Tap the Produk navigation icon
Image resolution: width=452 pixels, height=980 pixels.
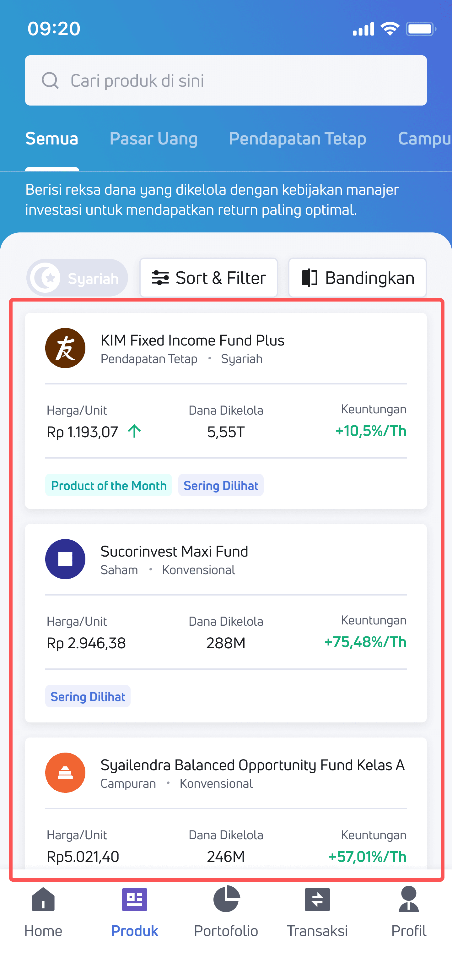[x=135, y=900]
